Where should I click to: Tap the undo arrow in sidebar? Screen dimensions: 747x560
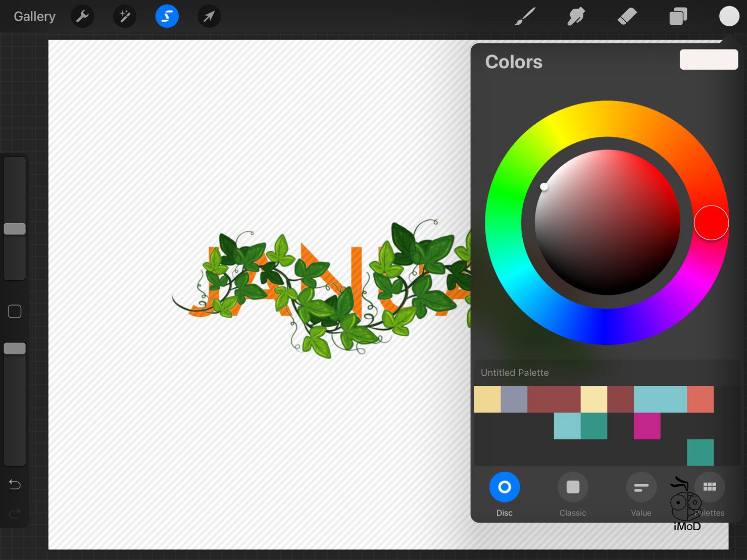tap(15, 485)
